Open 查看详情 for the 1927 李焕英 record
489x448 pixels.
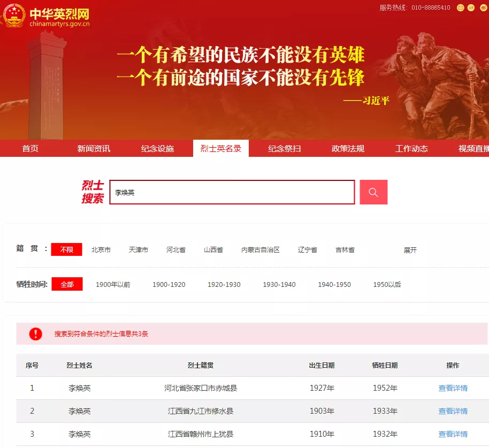tap(453, 388)
